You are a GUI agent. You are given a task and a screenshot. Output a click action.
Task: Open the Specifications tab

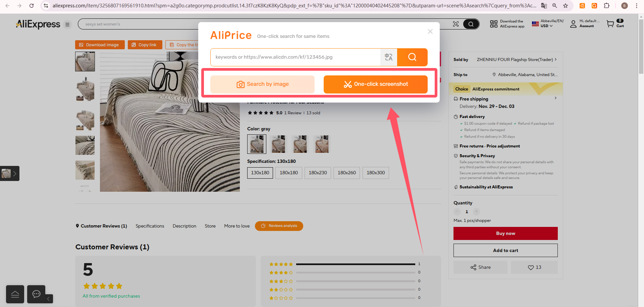coord(150,226)
